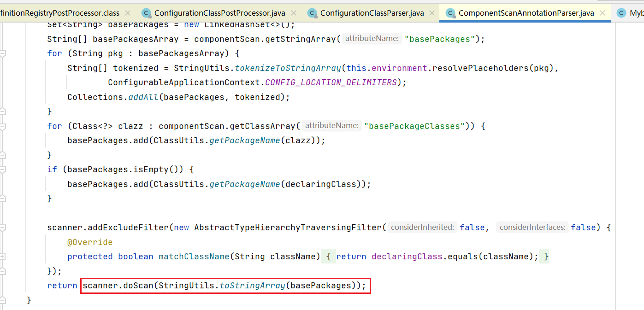The height and width of the screenshot is (310, 644).
Task: Collapse the 'if (basePackages.isEmpty())' block
Action: 3,170
